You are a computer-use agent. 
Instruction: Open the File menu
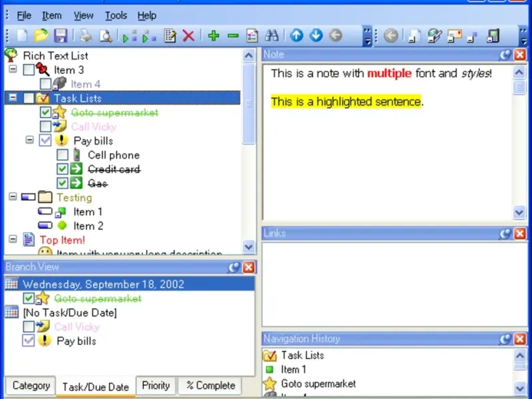click(24, 15)
